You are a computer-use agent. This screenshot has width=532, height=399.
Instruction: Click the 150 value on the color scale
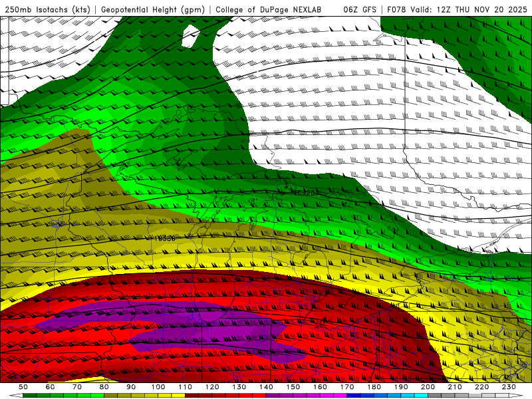pos(293,387)
